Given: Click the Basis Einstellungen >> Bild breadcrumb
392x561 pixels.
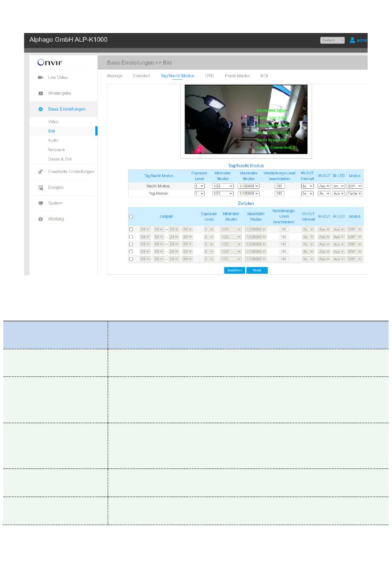Looking at the screenshot, I should pyautogui.click(x=139, y=63).
